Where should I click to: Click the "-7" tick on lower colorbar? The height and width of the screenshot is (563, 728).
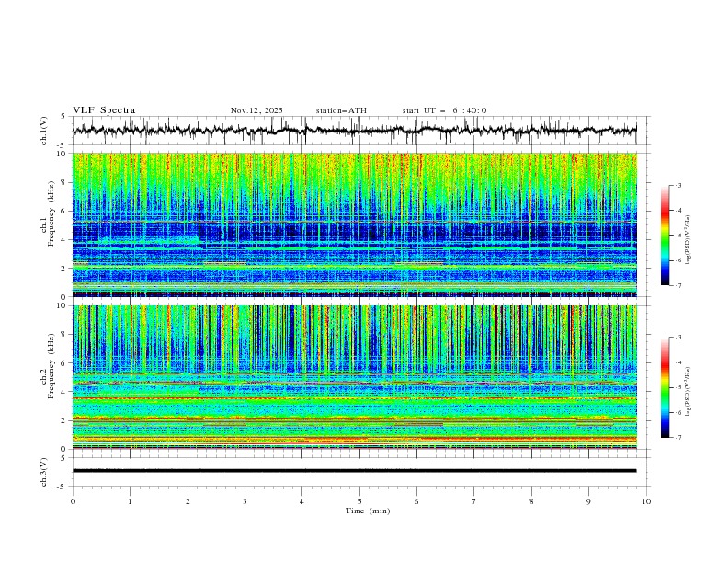click(677, 437)
